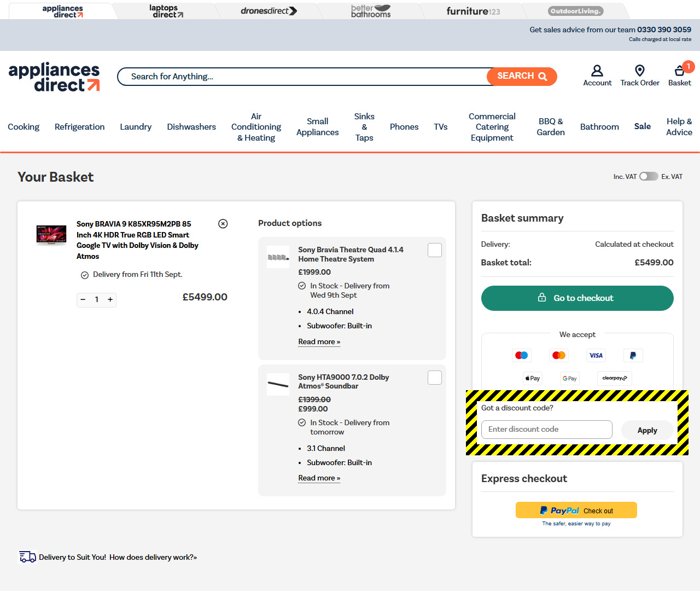Viewport: 700px width, 591px height.
Task: Click the Visa payment icon
Action: click(596, 355)
